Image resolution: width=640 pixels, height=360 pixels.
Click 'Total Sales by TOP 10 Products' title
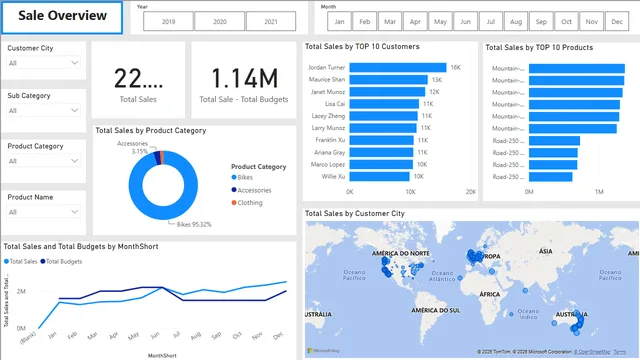(539, 47)
